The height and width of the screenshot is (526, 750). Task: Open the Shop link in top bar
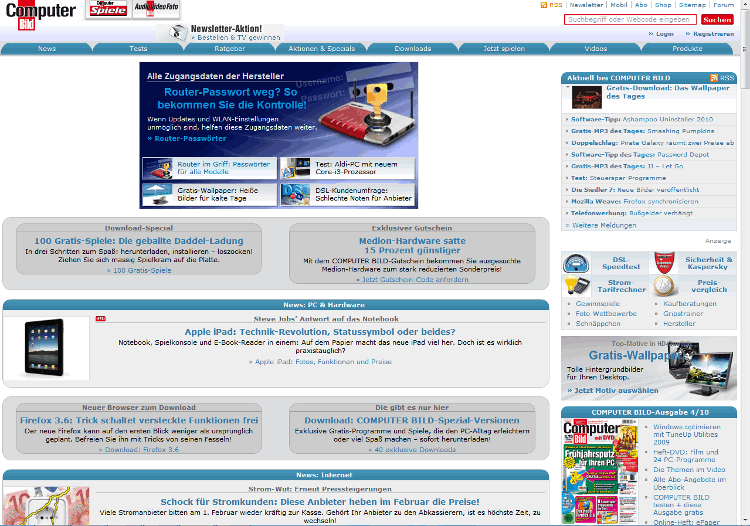663,5
